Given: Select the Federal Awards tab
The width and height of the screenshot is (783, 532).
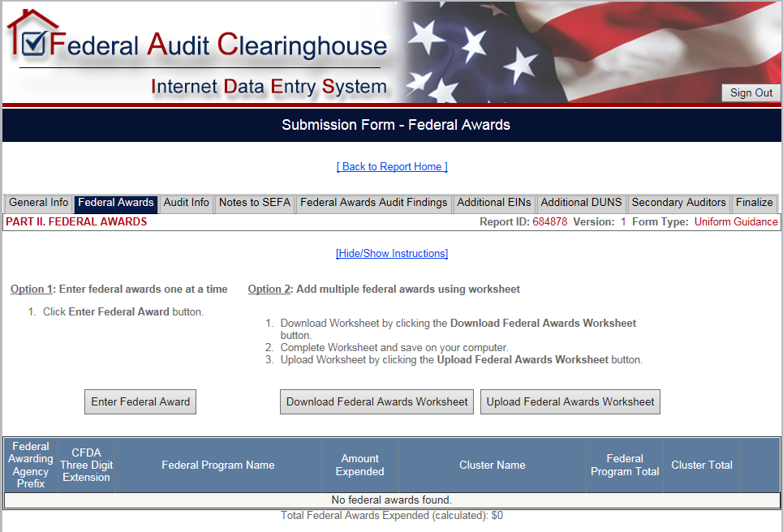Looking at the screenshot, I should pyautogui.click(x=116, y=203).
